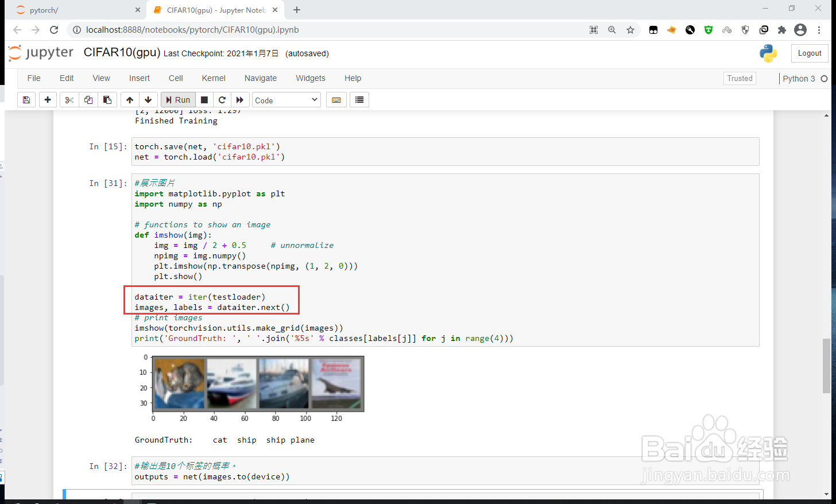The width and height of the screenshot is (836, 504).
Task: Open the Widgets menu
Action: tap(311, 78)
